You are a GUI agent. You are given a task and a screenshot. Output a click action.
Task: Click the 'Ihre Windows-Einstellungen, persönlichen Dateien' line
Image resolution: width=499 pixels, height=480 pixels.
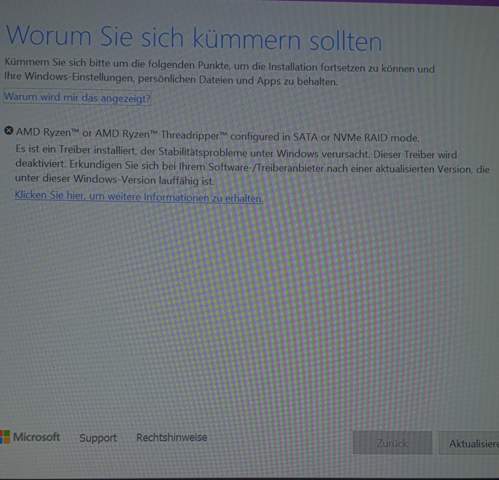point(171,79)
